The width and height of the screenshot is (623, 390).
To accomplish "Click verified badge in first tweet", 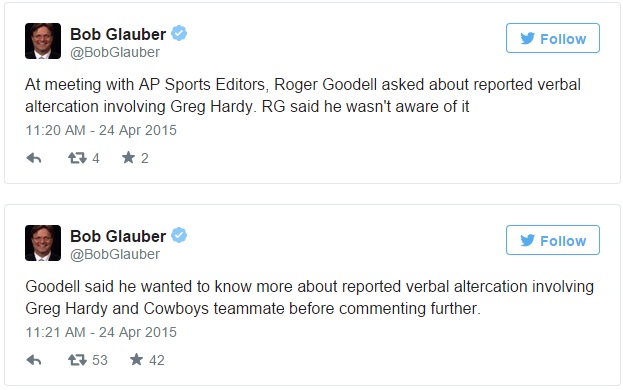I will pos(179,33).
